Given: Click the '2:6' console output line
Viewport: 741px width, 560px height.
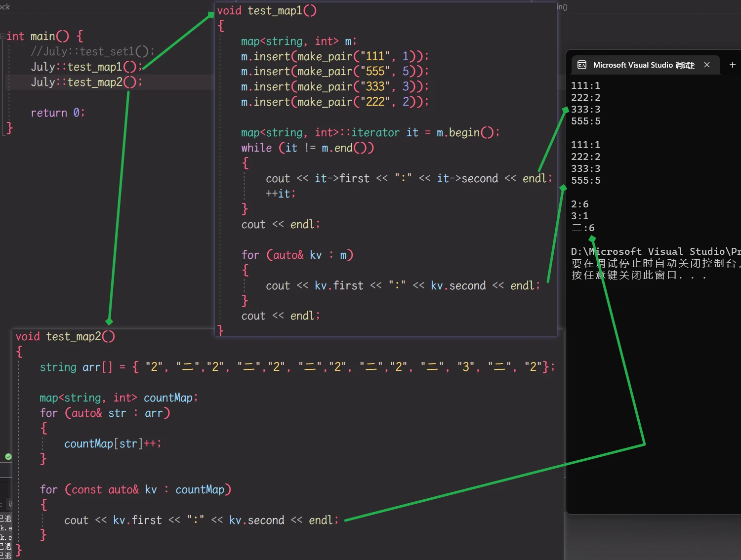Looking at the screenshot, I should (x=580, y=204).
